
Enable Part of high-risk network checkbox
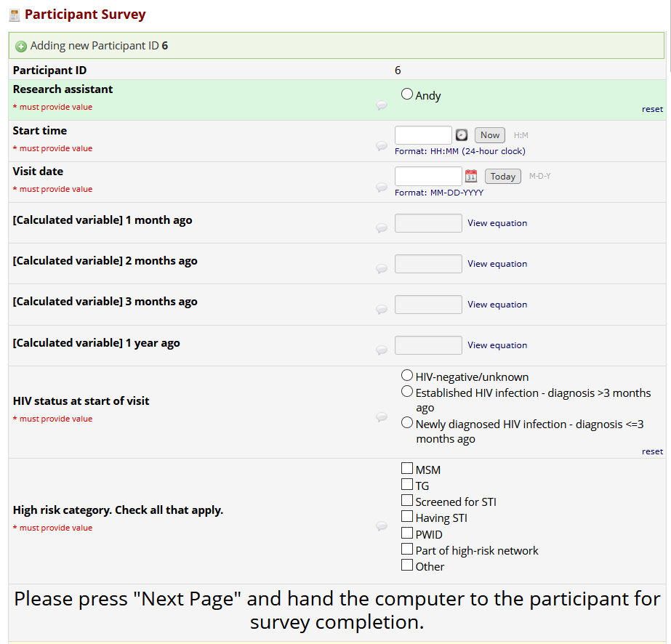pos(407,550)
